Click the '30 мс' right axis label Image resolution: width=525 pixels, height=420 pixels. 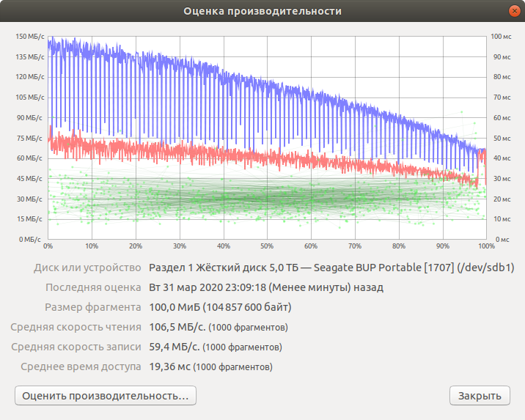coord(502,179)
